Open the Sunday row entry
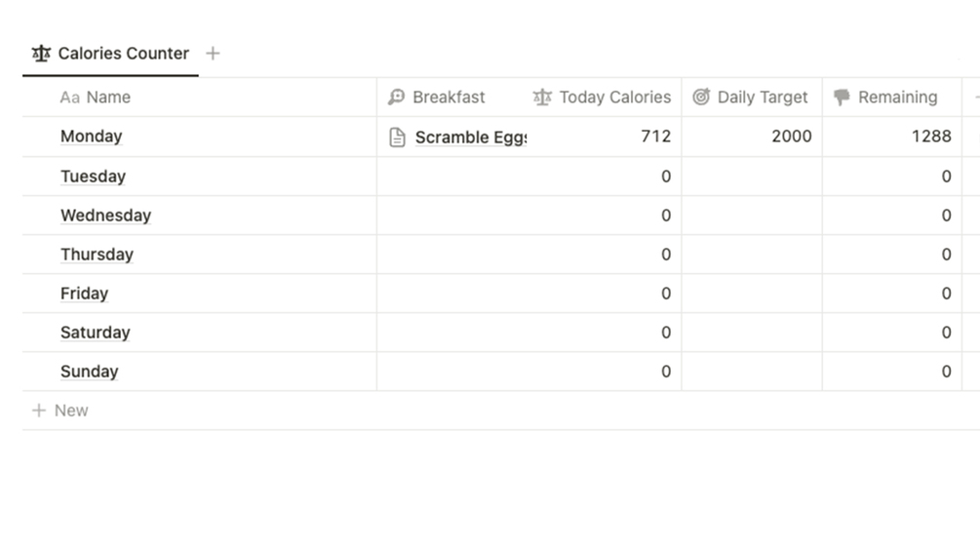The width and height of the screenshot is (980, 551). [89, 372]
